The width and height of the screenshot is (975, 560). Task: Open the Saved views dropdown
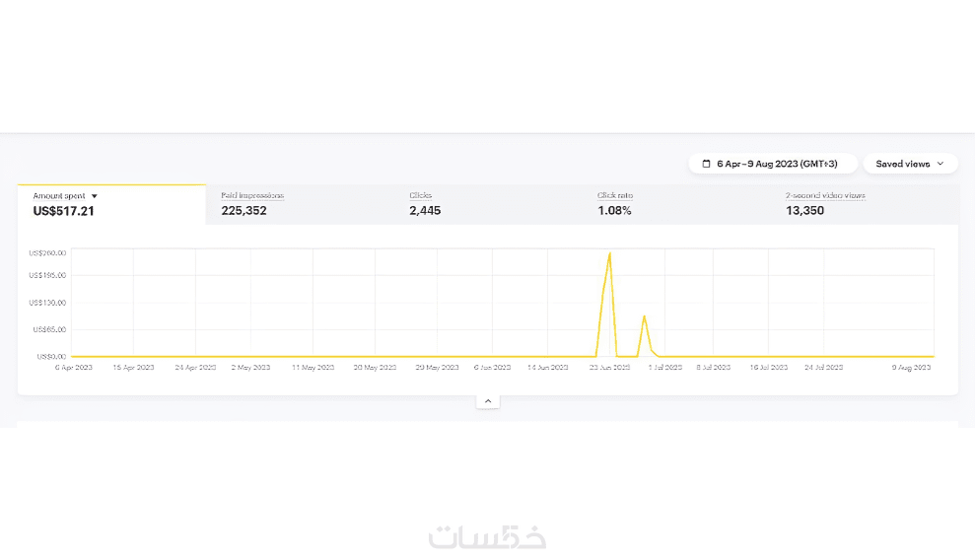909,164
